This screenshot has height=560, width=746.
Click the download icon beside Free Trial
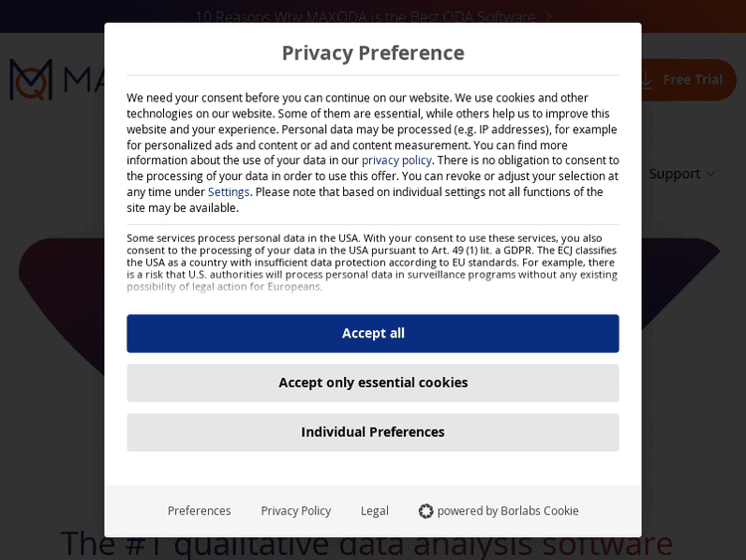[x=648, y=81]
